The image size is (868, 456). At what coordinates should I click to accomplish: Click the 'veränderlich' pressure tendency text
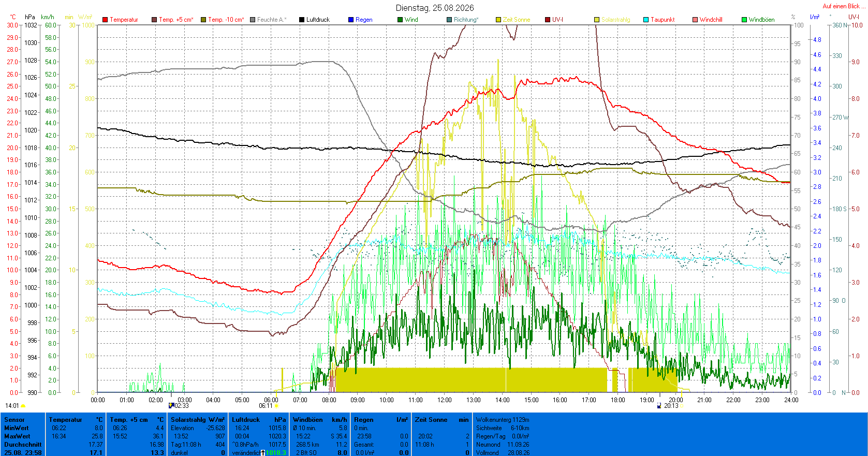pos(246,453)
